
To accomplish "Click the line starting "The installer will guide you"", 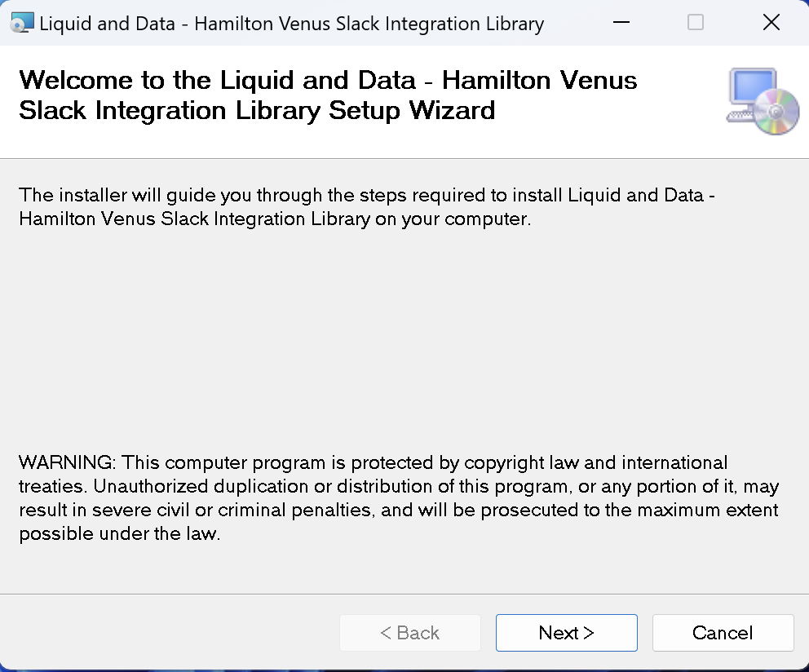I will [367, 195].
